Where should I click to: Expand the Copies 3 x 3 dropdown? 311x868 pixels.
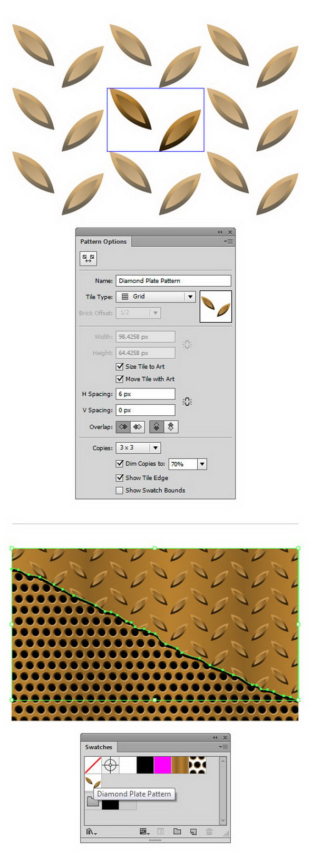coord(138,448)
